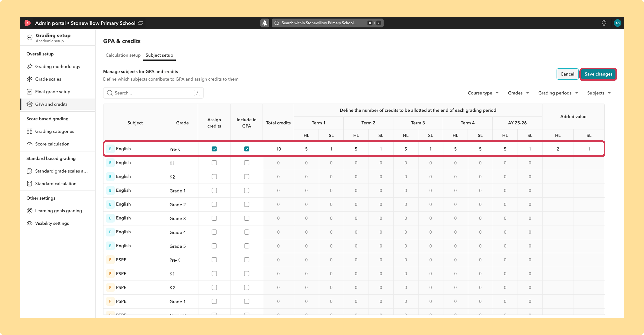Check Assign credits for PSPE K2

pyautogui.click(x=214, y=287)
